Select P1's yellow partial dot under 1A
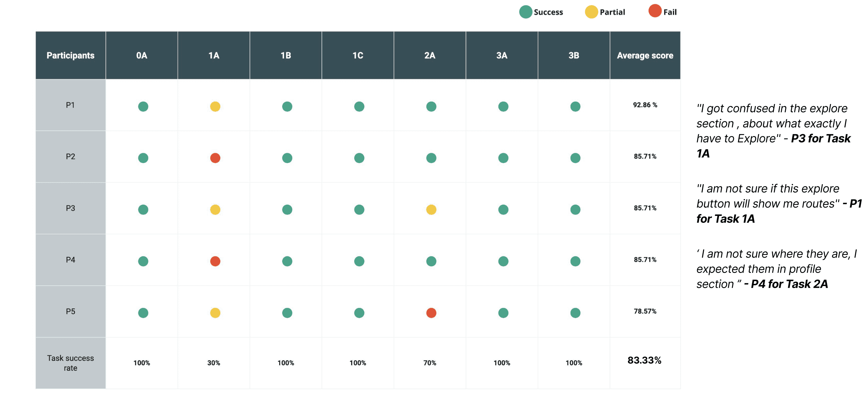Image resolution: width=868 pixels, height=408 pixels. point(215,106)
